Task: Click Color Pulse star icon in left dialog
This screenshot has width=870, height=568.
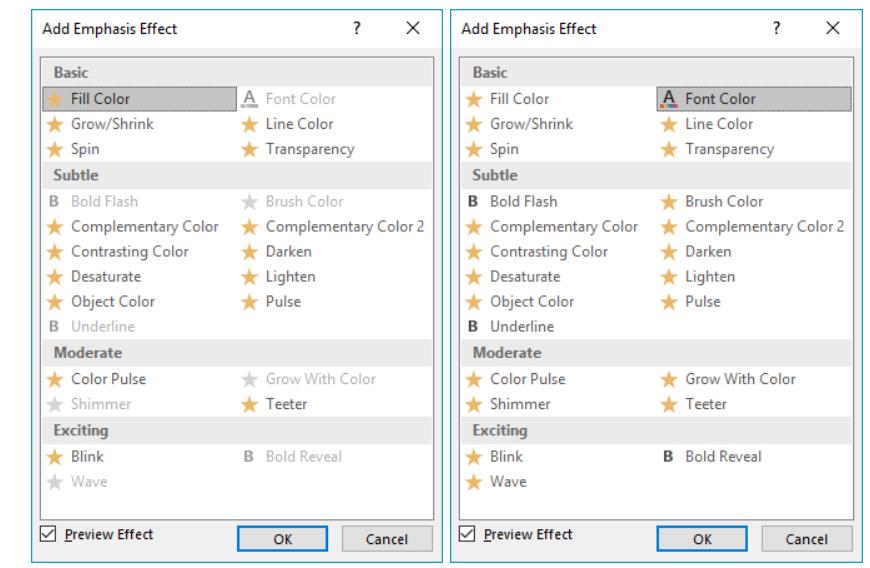Action: (54, 379)
